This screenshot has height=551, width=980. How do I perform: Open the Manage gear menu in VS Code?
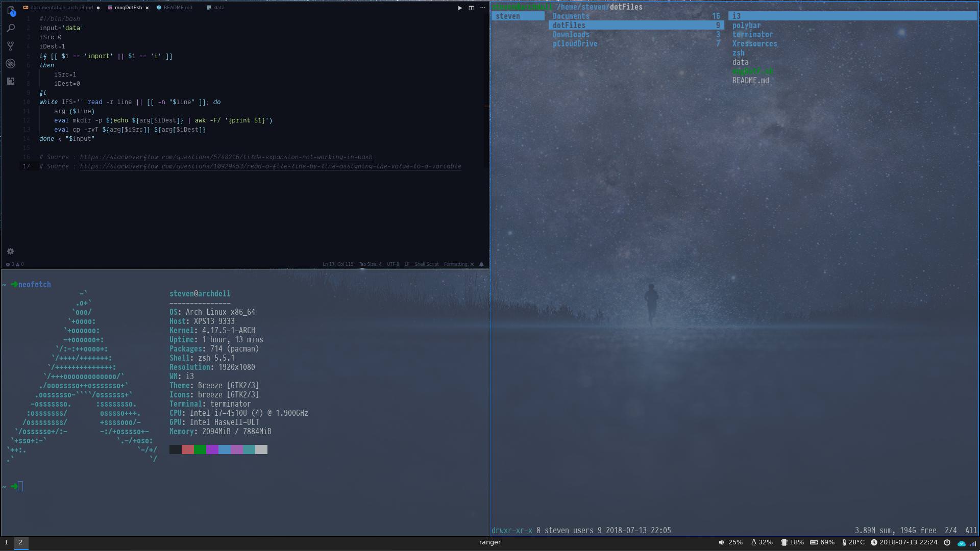(10, 252)
